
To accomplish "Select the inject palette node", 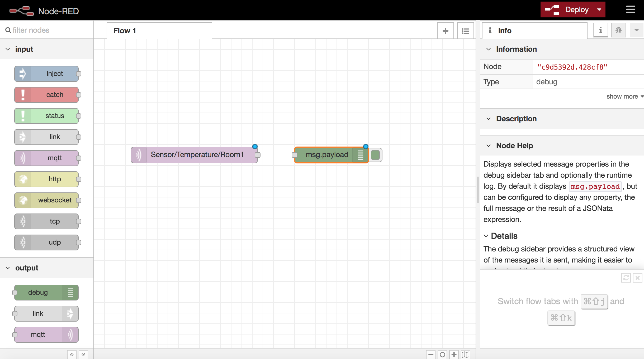I will click(x=47, y=74).
